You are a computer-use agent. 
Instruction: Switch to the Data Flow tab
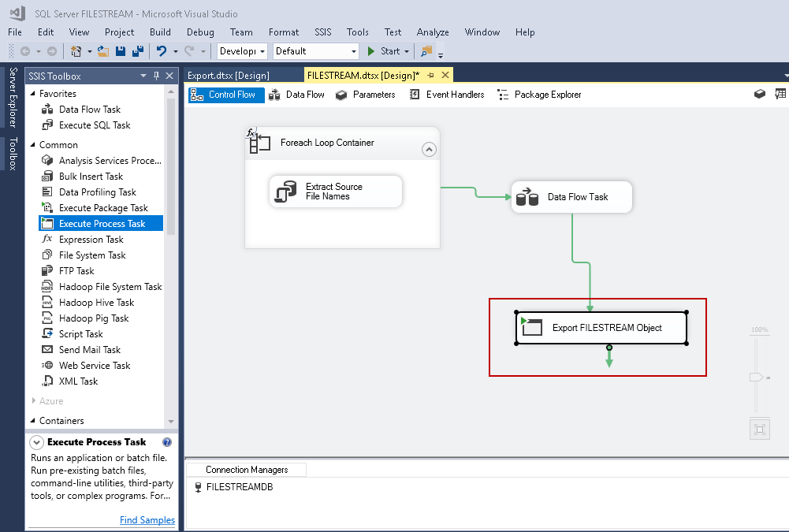tap(296, 95)
